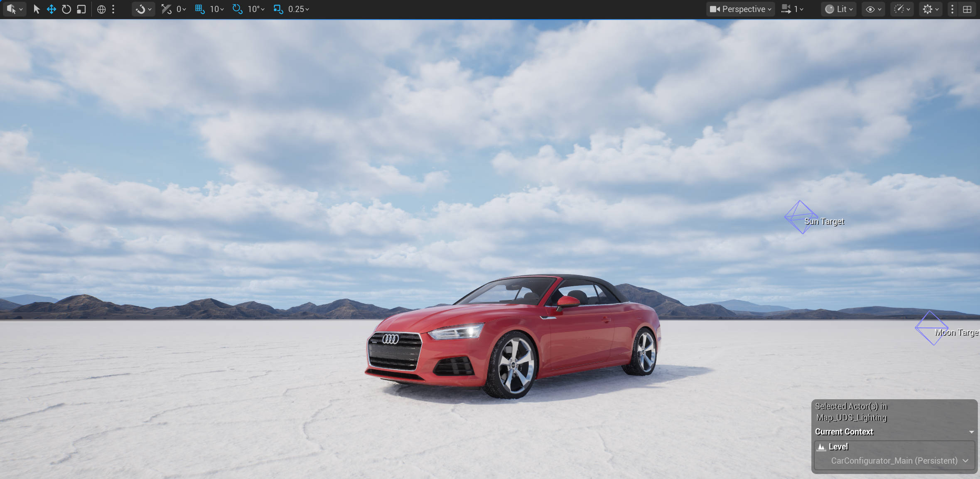
Task: Collapse the Current Context section
Action: [x=971, y=432]
